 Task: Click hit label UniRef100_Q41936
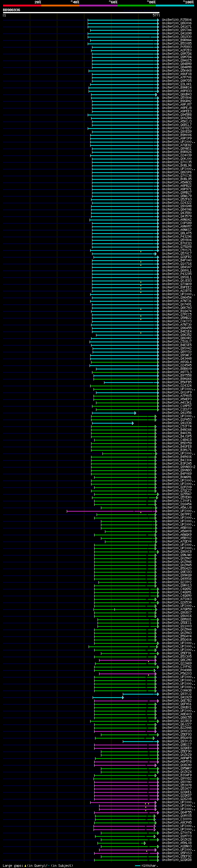(177, 423)
